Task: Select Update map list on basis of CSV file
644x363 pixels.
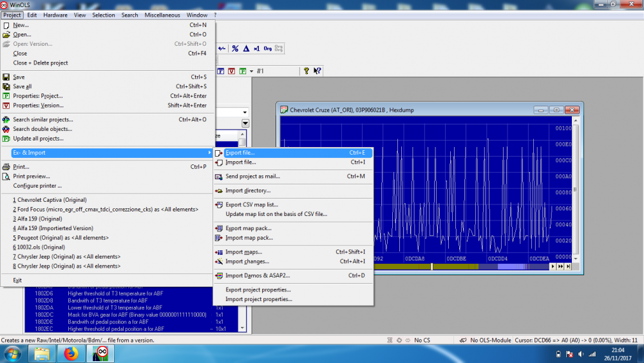Action: tap(293, 214)
